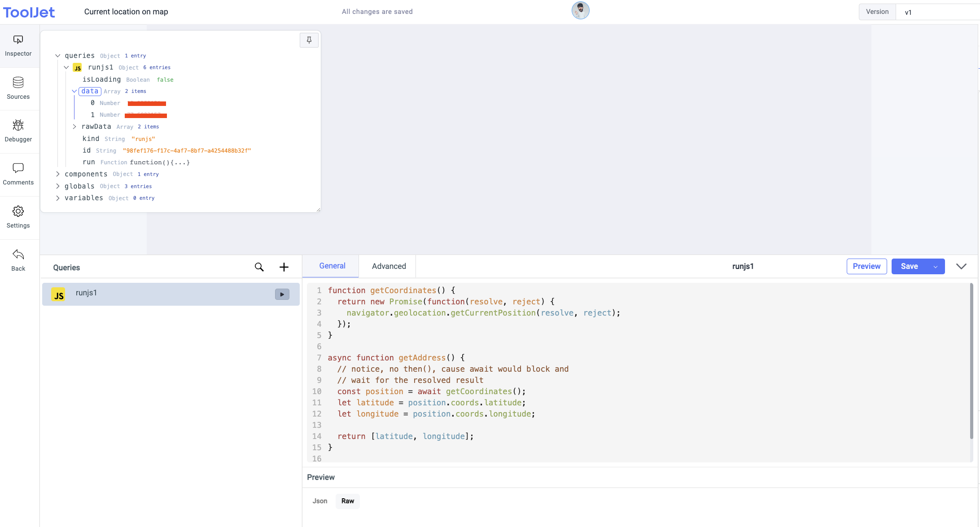Open the Debugger bug icon
Screen dimensions: 980x527
coord(18,126)
